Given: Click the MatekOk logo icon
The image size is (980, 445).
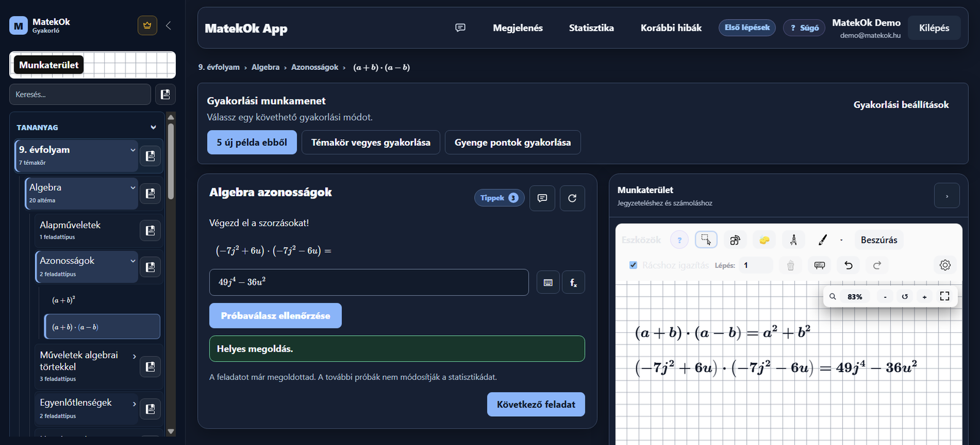Looking at the screenshot, I should pos(18,26).
